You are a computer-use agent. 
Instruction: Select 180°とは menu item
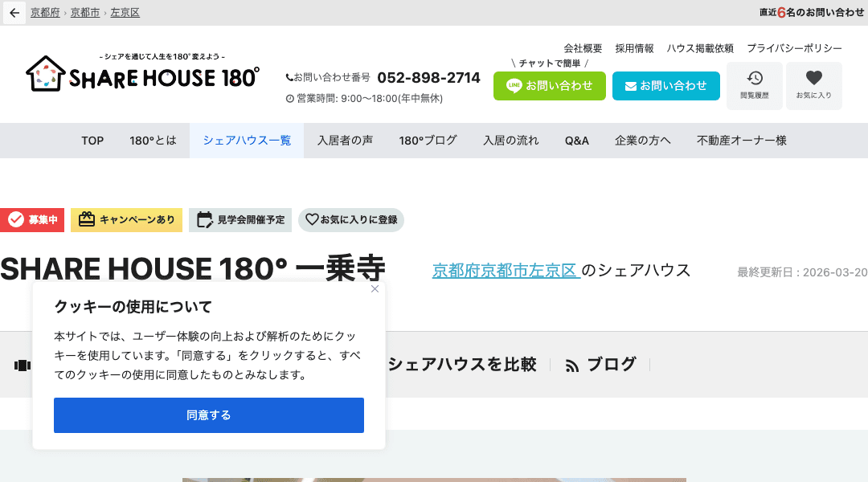(153, 141)
